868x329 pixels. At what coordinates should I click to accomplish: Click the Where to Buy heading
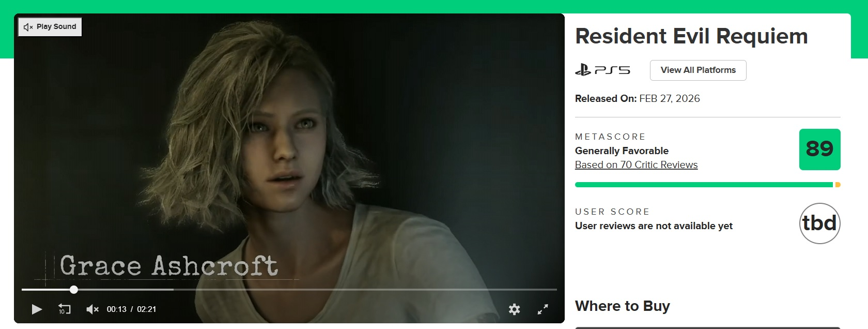623,306
